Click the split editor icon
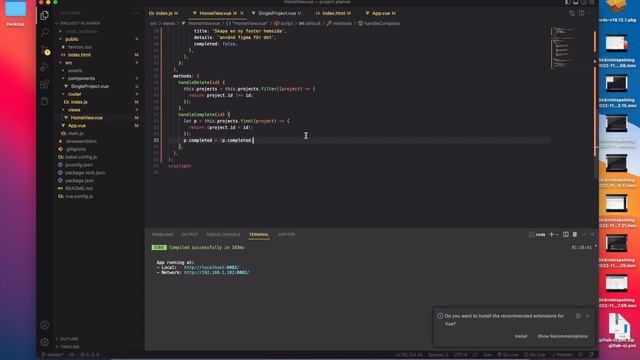Image resolution: width=640 pixels, height=360 pixels. pos(581,13)
